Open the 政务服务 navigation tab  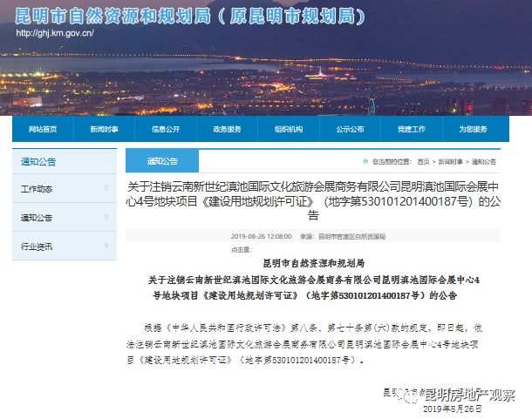(x=227, y=129)
